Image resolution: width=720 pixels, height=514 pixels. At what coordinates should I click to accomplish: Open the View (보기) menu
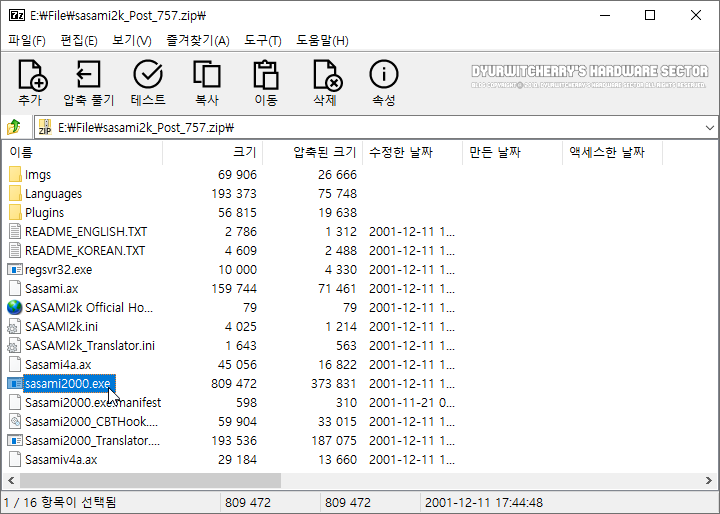[132, 40]
